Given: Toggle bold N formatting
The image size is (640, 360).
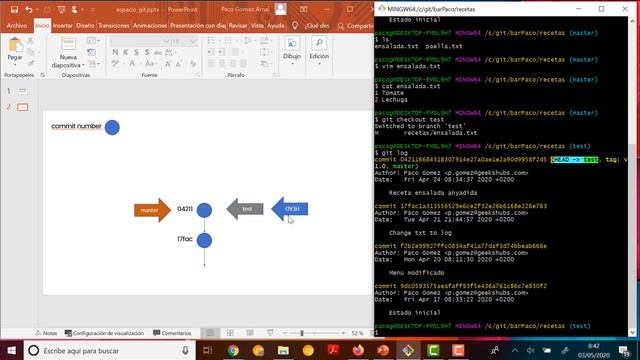Looking at the screenshot, I should click(115, 52).
